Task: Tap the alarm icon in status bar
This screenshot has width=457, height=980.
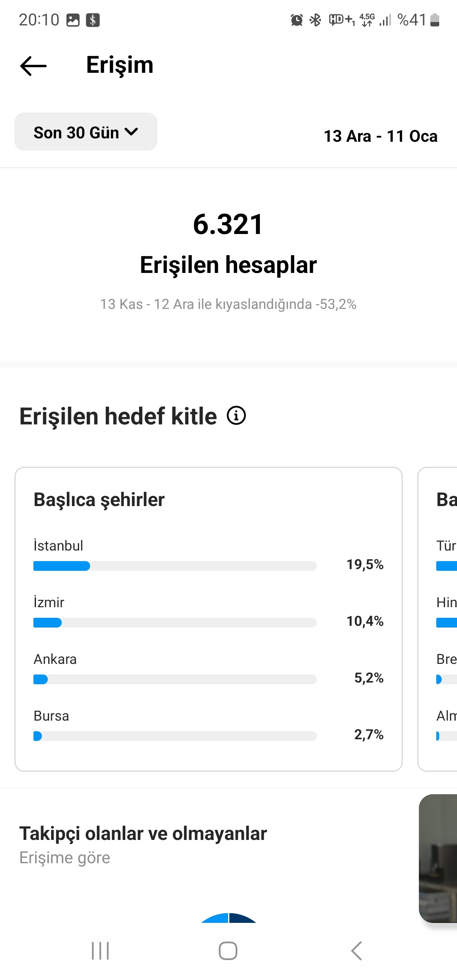Action: tap(297, 20)
